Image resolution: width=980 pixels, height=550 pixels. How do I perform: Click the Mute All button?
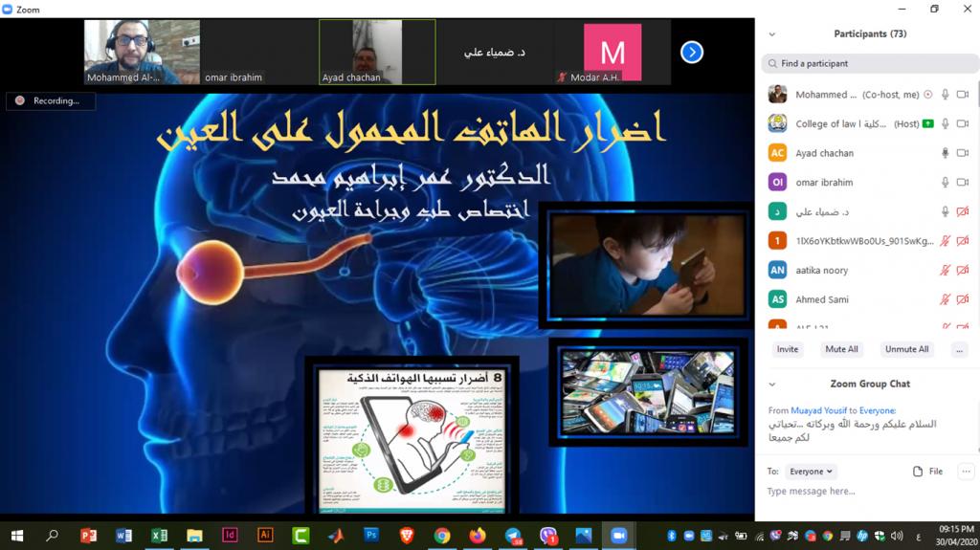841,349
